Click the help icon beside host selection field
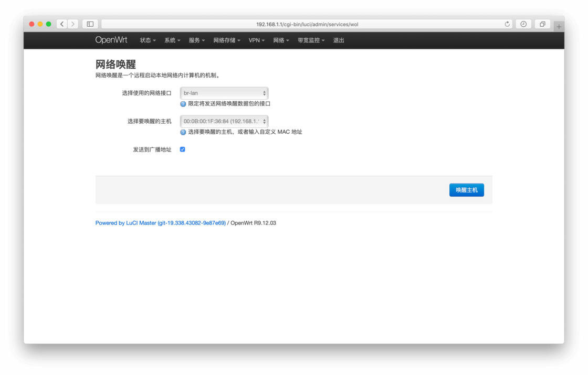This screenshot has height=375, width=588. click(x=183, y=132)
